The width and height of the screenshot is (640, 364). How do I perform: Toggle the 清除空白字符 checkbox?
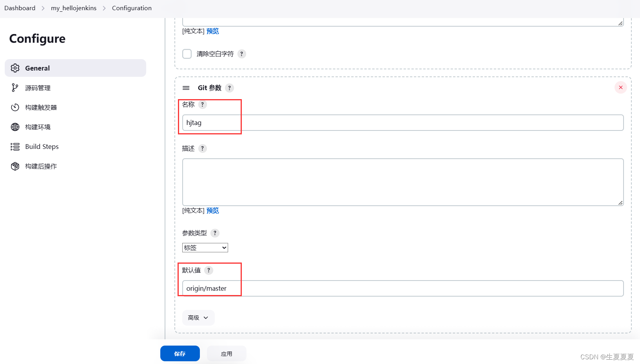tap(187, 54)
